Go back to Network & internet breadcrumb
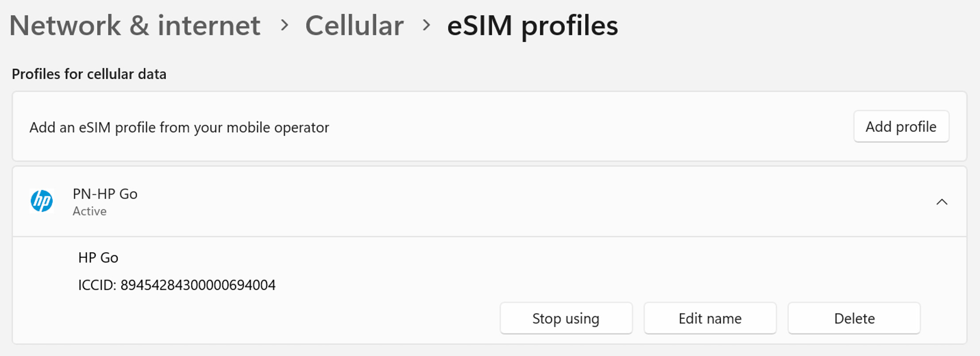This screenshot has height=356, width=980. (x=135, y=26)
